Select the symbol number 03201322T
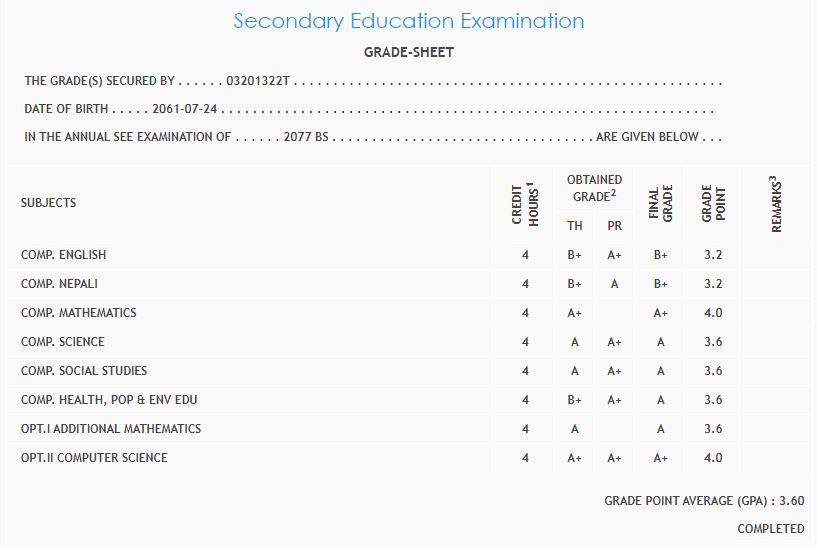Viewport: 817px width, 547px height. [259, 81]
